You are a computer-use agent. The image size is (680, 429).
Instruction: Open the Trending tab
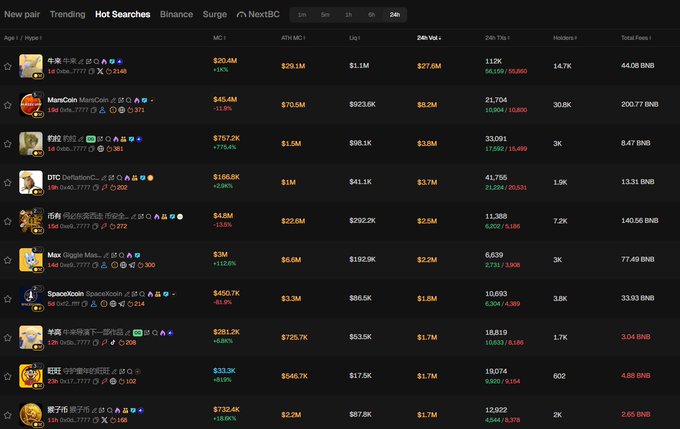(67, 14)
